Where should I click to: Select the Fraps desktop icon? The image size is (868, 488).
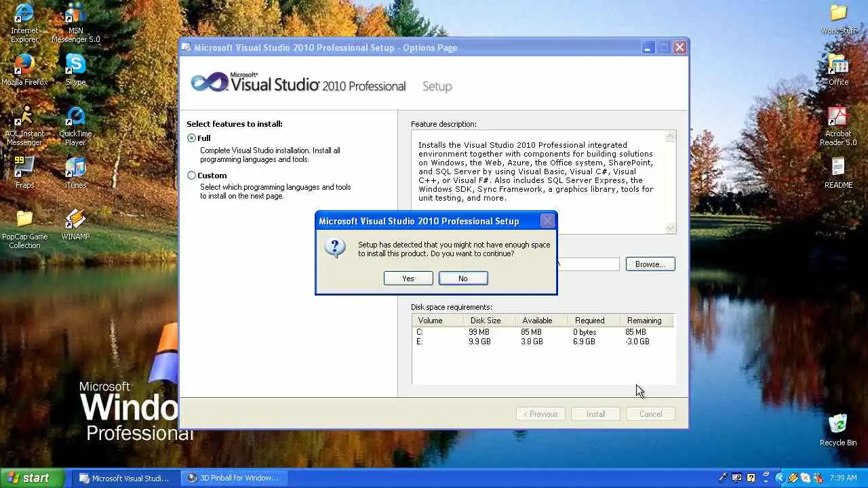pos(24,172)
